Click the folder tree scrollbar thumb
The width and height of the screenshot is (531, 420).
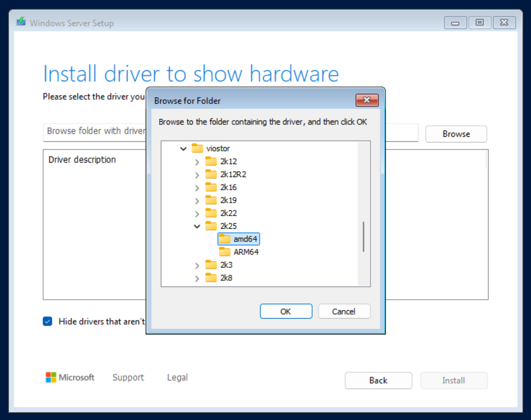click(x=364, y=237)
